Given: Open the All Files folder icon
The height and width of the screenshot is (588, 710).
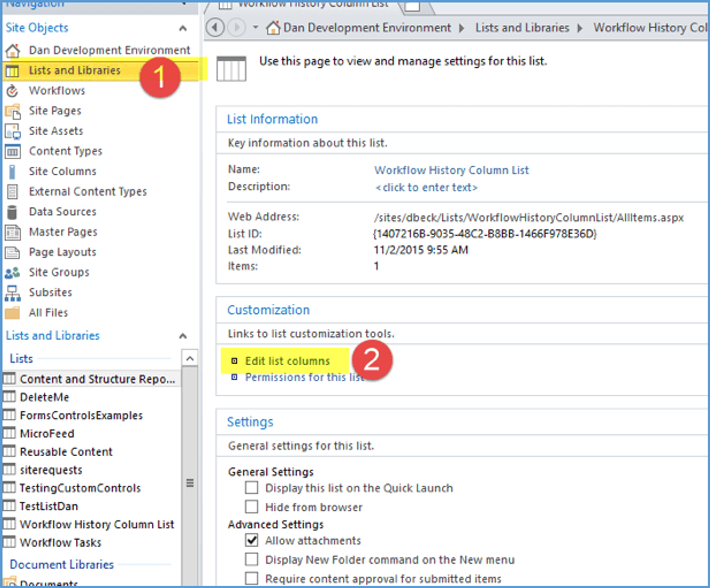Looking at the screenshot, I should point(12,313).
